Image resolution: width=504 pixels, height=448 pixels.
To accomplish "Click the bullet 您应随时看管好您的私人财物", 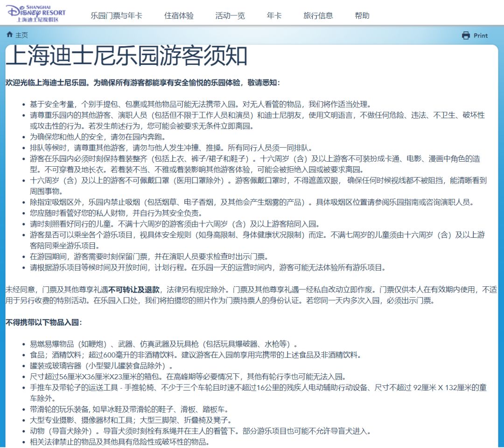I will click(116, 213).
